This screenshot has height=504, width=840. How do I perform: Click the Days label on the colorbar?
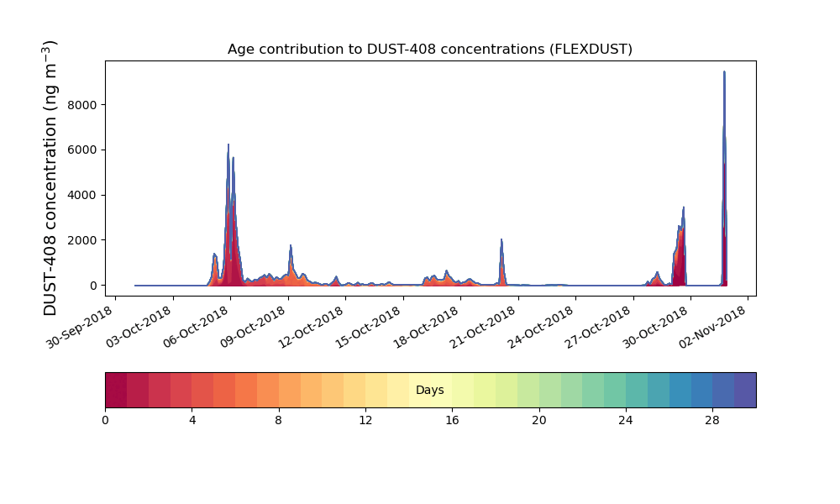point(429,390)
